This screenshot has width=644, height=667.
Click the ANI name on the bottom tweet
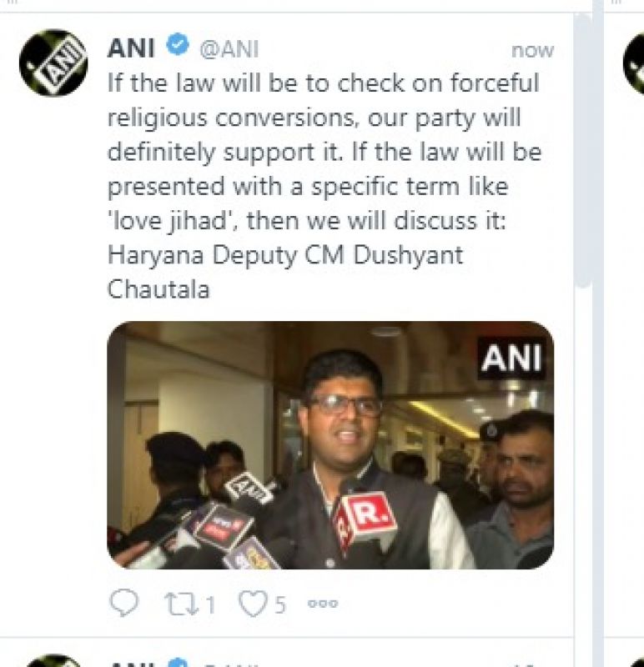pyautogui.click(x=131, y=663)
